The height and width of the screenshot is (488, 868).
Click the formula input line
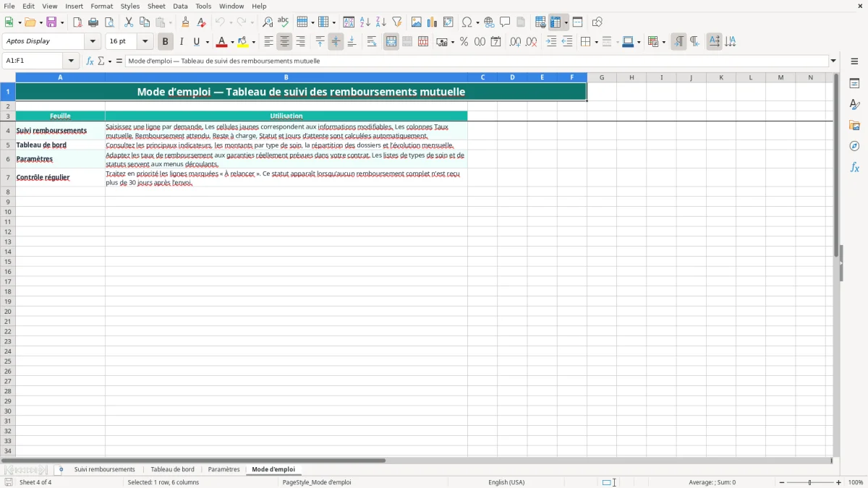[477, 61]
